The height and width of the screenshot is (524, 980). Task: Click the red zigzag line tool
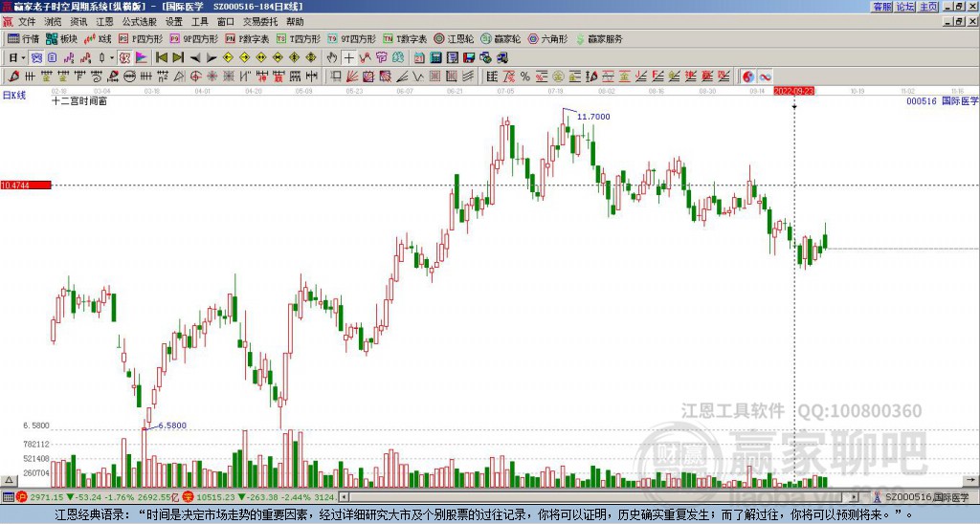365,58
